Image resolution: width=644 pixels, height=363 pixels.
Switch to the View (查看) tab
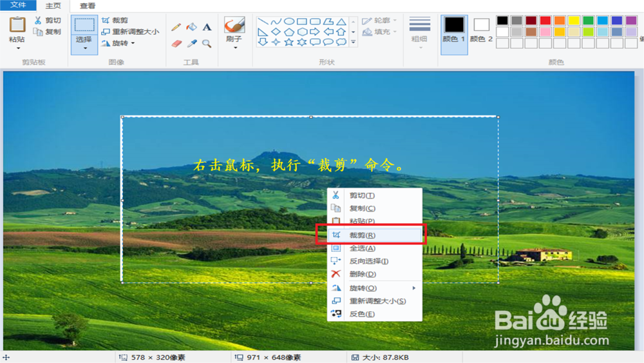coord(88,6)
